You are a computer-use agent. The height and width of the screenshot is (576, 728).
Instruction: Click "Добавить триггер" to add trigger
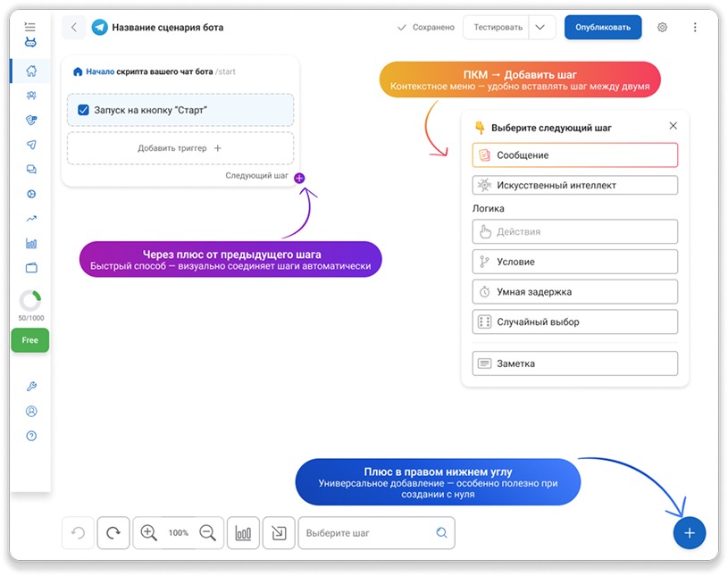click(x=180, y=148)
